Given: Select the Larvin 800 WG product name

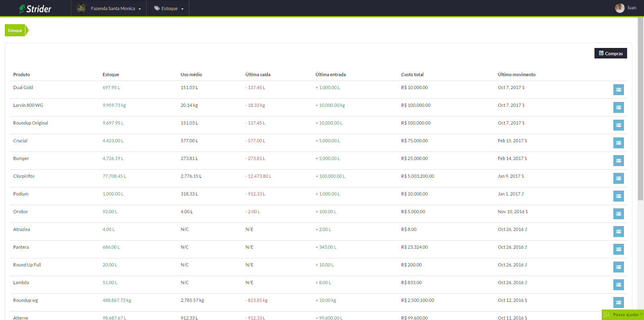Looking at the screenshot, I should [x=28, y=105].
